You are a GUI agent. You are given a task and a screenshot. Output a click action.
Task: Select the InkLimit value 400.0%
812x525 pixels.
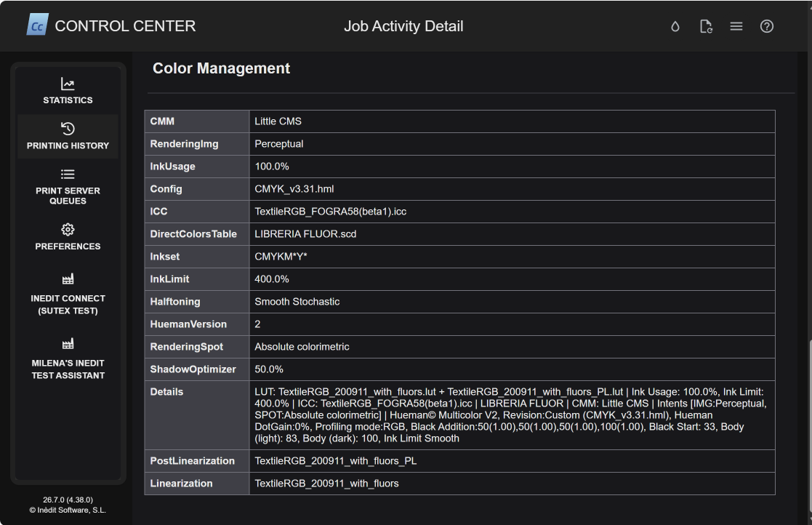271,279
